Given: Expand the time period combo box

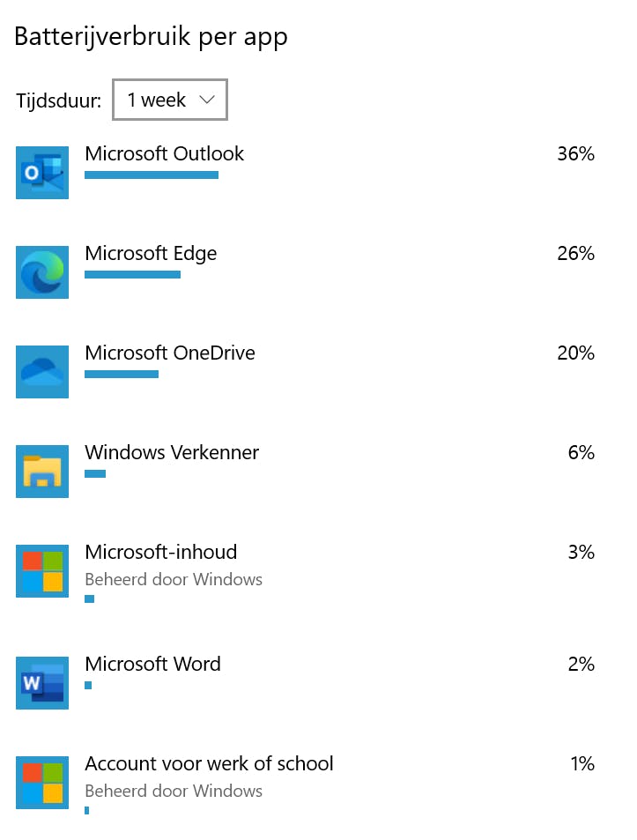Looking at the screenshot, I should pyautogui.click(x=169, y=100).
